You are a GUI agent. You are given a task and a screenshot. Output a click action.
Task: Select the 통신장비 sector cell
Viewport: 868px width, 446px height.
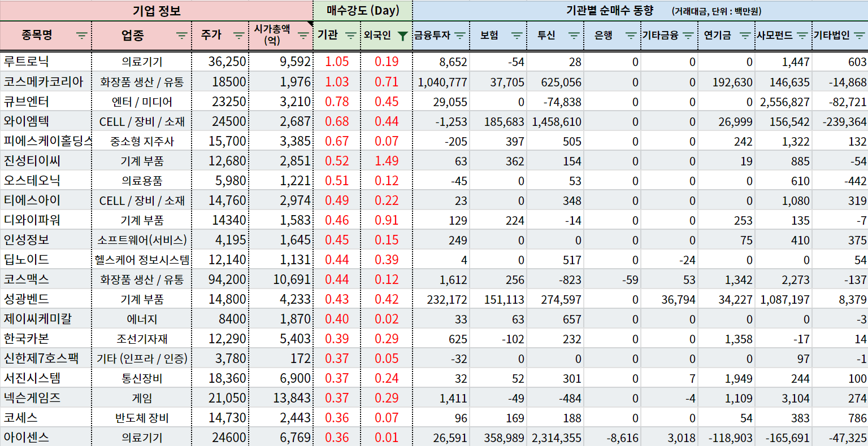click(x=142, y=378)
